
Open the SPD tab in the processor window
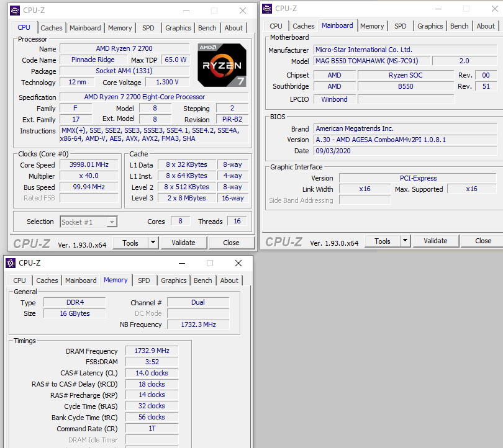coord(148,28)
